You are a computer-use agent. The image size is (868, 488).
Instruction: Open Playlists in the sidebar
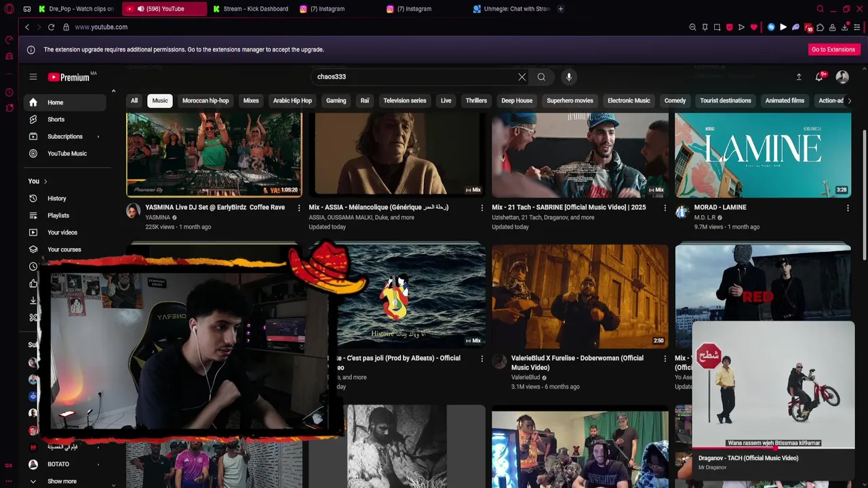coord(66,216)
